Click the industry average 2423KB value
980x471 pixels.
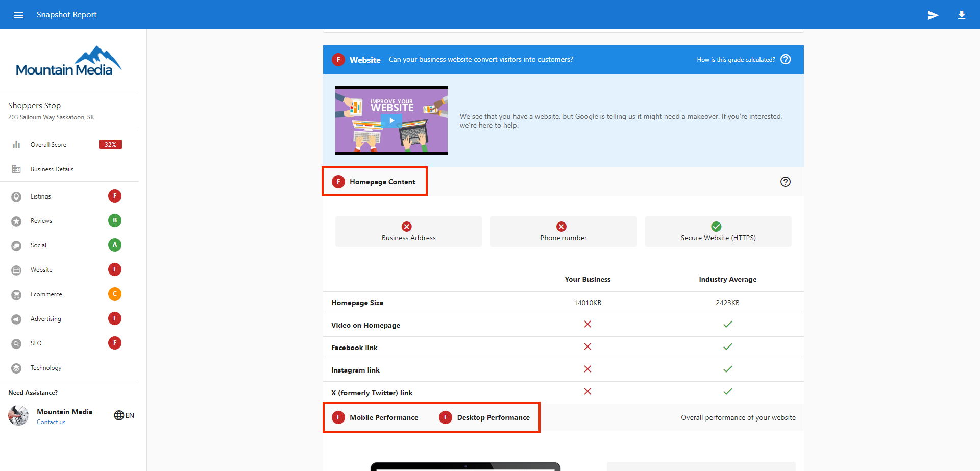coord(727,303)
